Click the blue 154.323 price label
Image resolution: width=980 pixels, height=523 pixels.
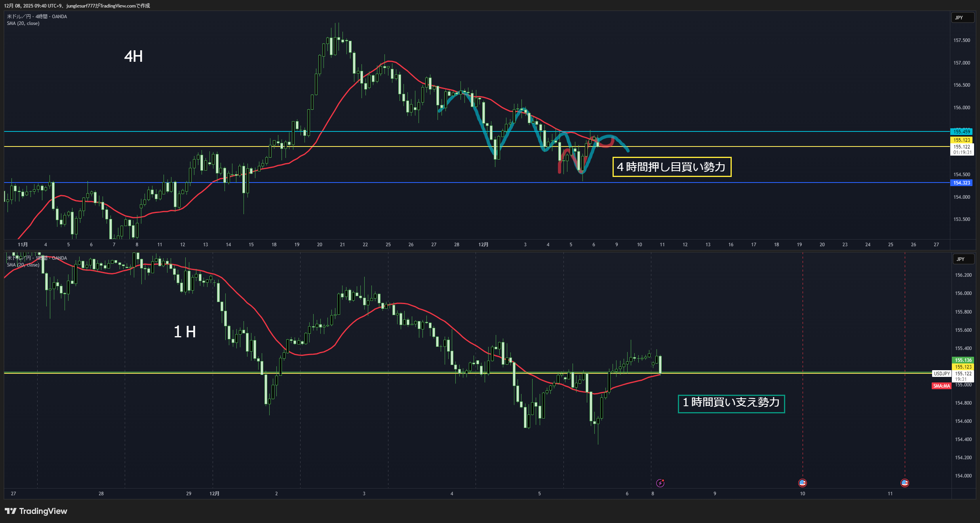[961, 183]
